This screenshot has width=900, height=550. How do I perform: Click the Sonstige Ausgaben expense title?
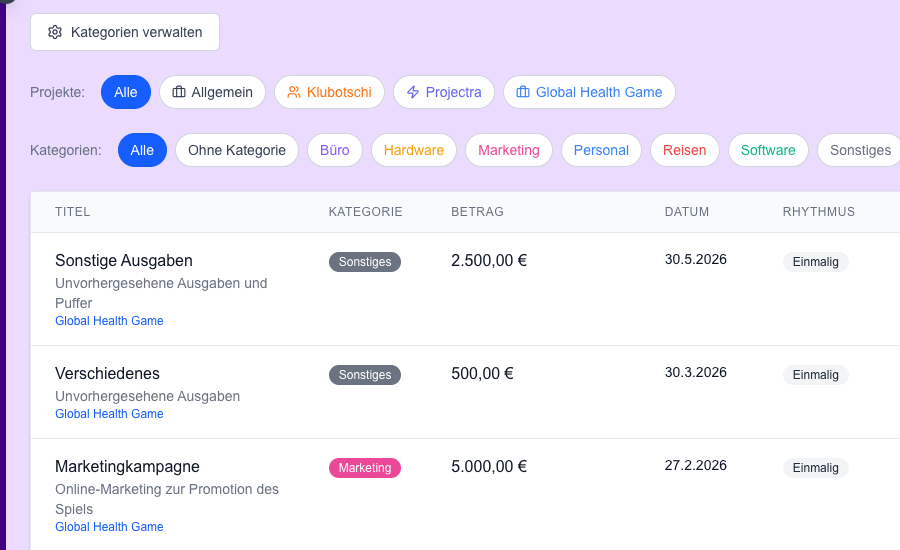tap(124, 261)
